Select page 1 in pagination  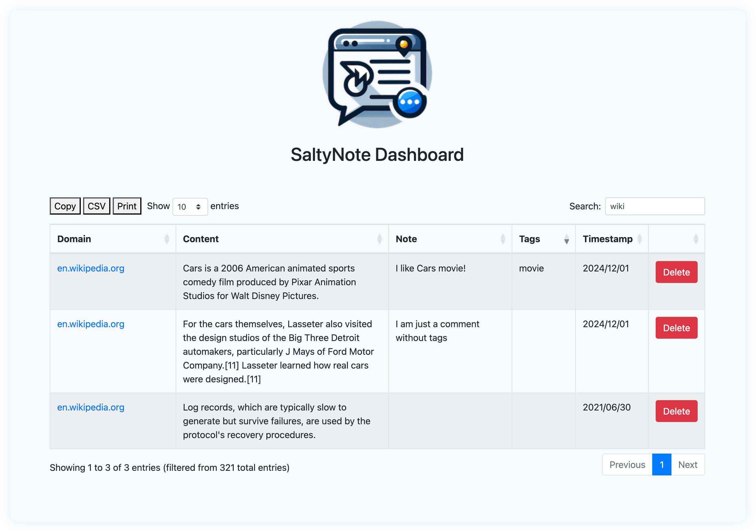(x=661, y=464)
